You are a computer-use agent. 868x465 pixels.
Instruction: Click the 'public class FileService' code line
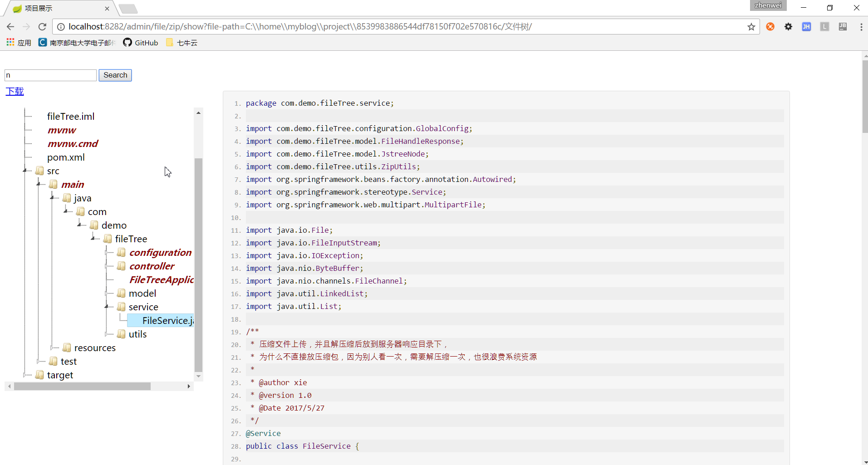[303, 446]
